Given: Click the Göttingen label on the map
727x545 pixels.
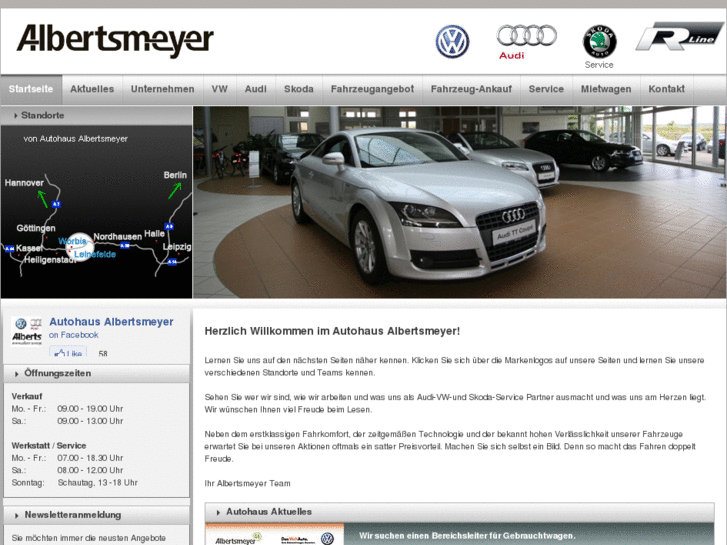Looking at the screenshot, I should pos(36,228).
